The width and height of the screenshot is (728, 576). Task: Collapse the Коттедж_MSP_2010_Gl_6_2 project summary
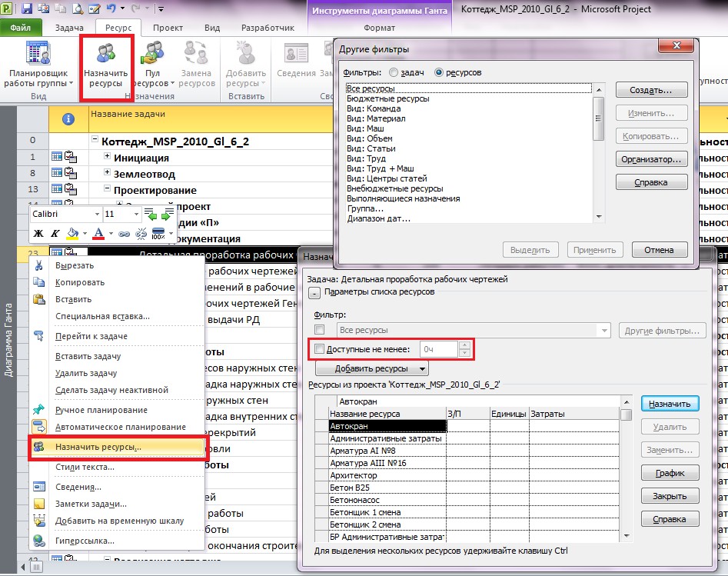95,139
